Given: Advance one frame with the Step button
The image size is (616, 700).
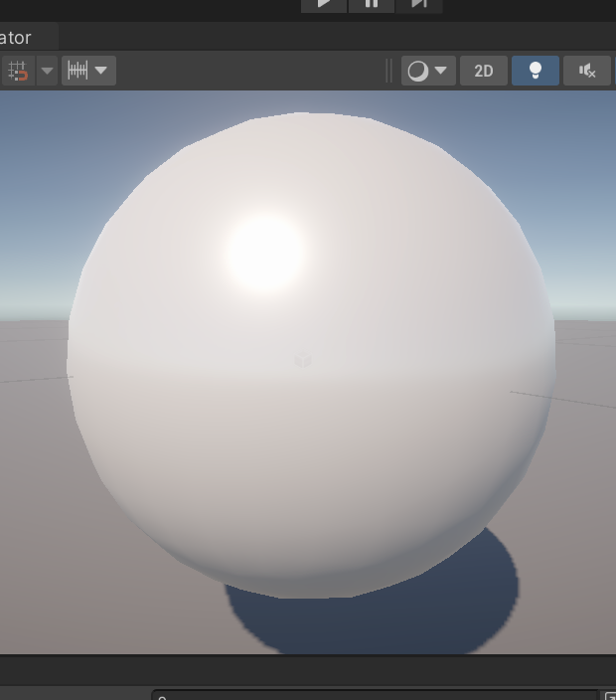Looking at the screenshot, I should click(419, 5).
